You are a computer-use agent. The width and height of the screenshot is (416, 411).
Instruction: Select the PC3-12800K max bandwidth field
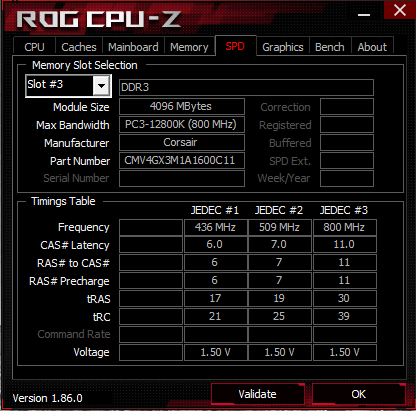coord(182,124)
